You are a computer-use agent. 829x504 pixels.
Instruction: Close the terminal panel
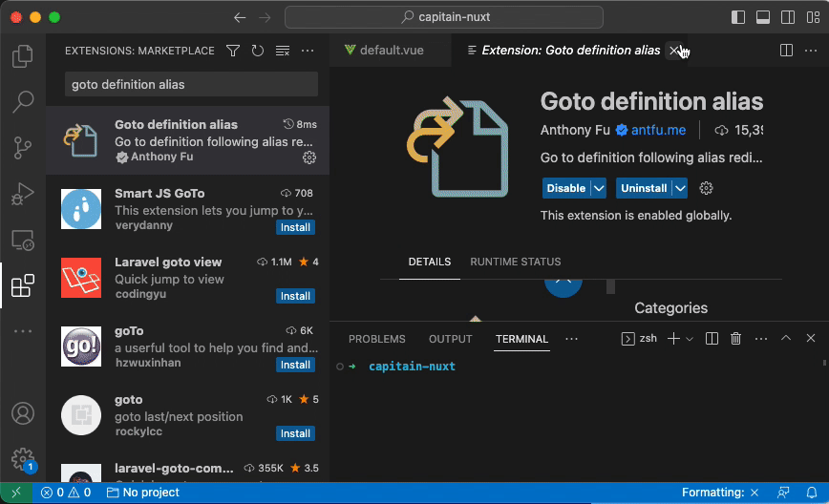[811, 338]
